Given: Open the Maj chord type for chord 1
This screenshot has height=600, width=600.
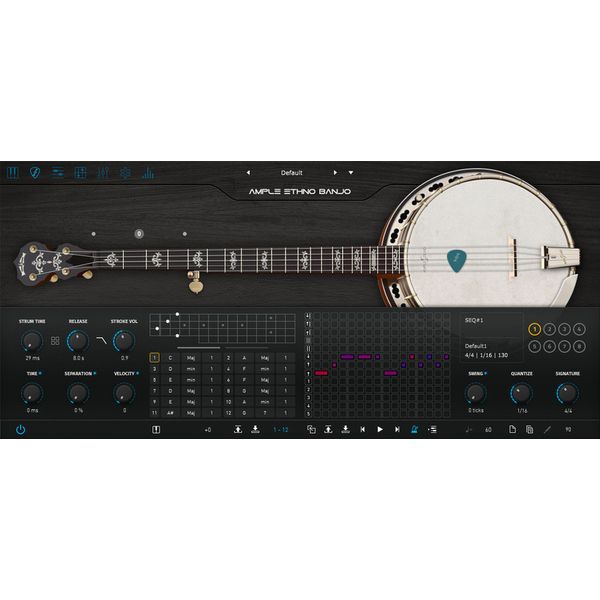Looking at the screenshot, I should click(190, 357).
